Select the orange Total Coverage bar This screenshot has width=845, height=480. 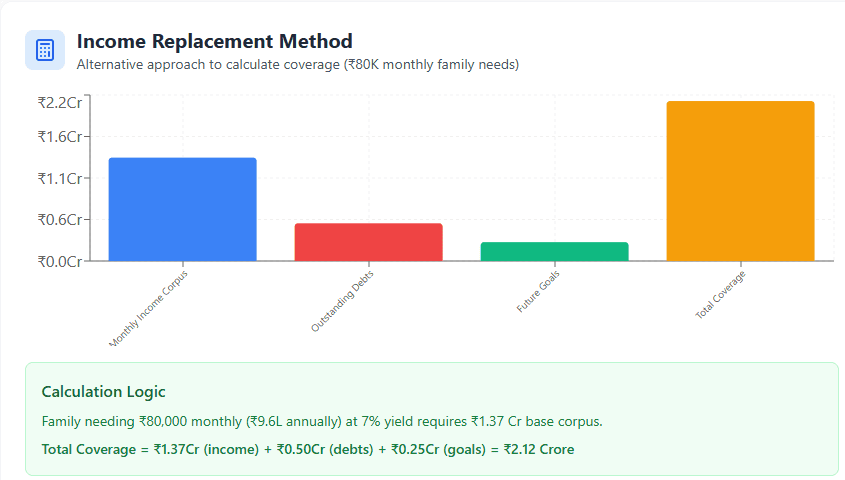(x=740, y=181)
